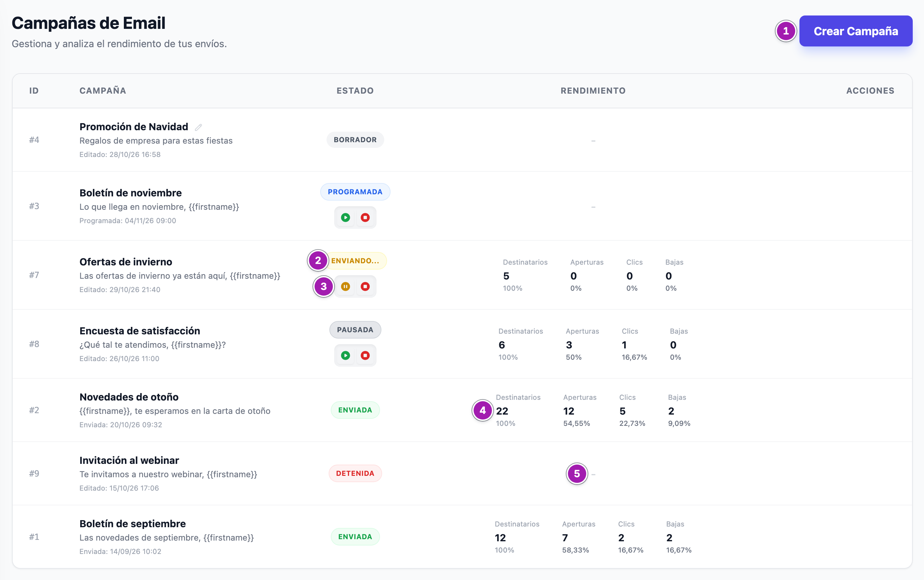Click the DETENIDA status badge

(x=355, y=473)
